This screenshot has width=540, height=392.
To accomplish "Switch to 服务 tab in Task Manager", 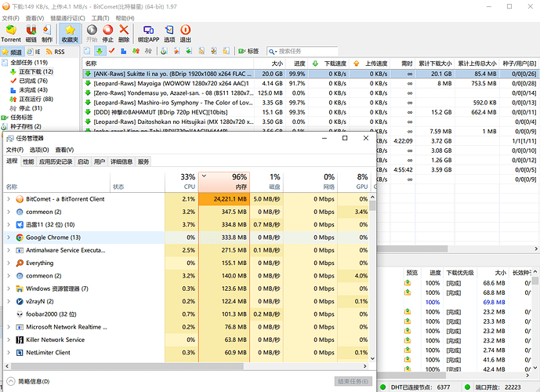I will pos(143,162).
